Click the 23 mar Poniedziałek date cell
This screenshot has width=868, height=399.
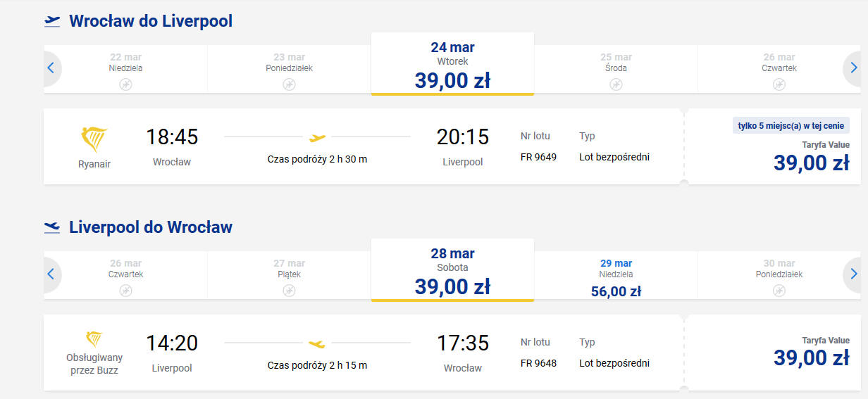[289, 69]
